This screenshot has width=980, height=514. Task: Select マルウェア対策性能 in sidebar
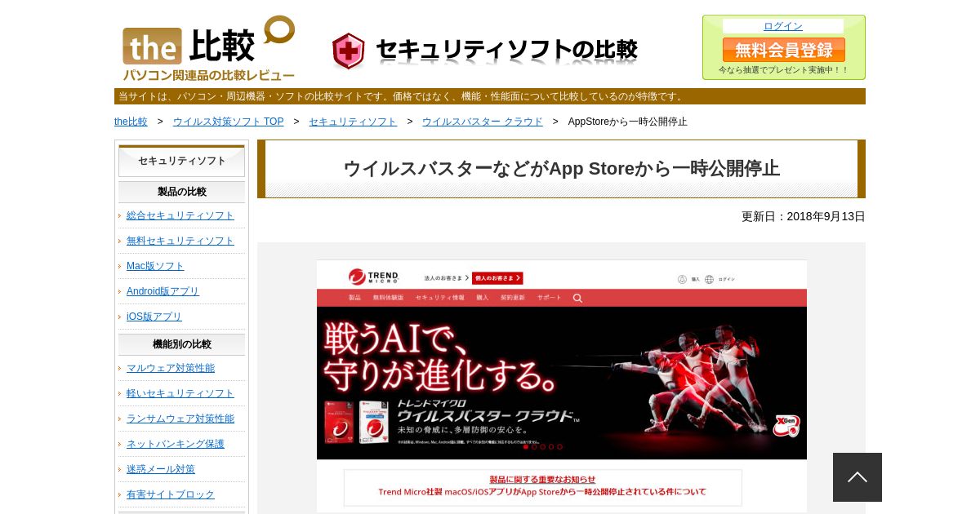click(x=171, y=368)
